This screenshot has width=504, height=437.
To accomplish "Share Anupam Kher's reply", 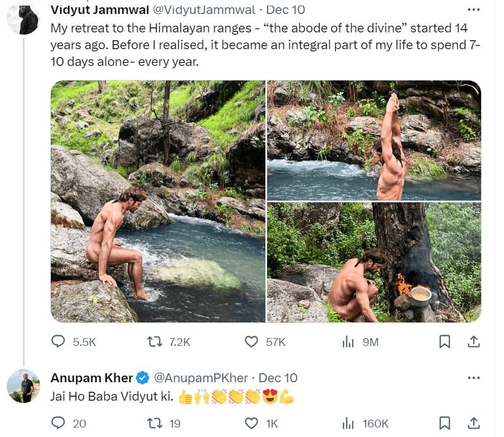I will pyautogui.click(x=473, y=423).
